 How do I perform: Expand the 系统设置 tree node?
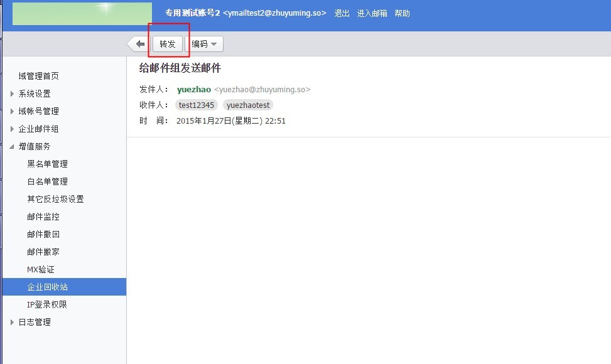pos(13,94)
